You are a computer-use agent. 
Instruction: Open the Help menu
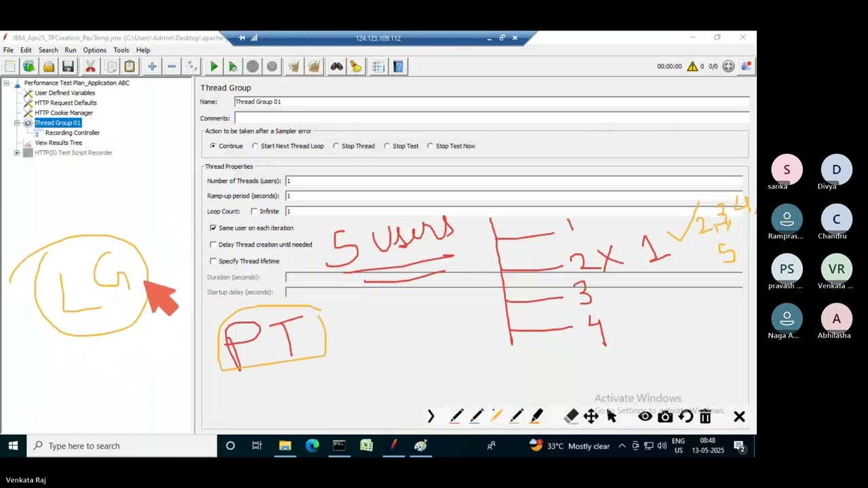[143, 50]
